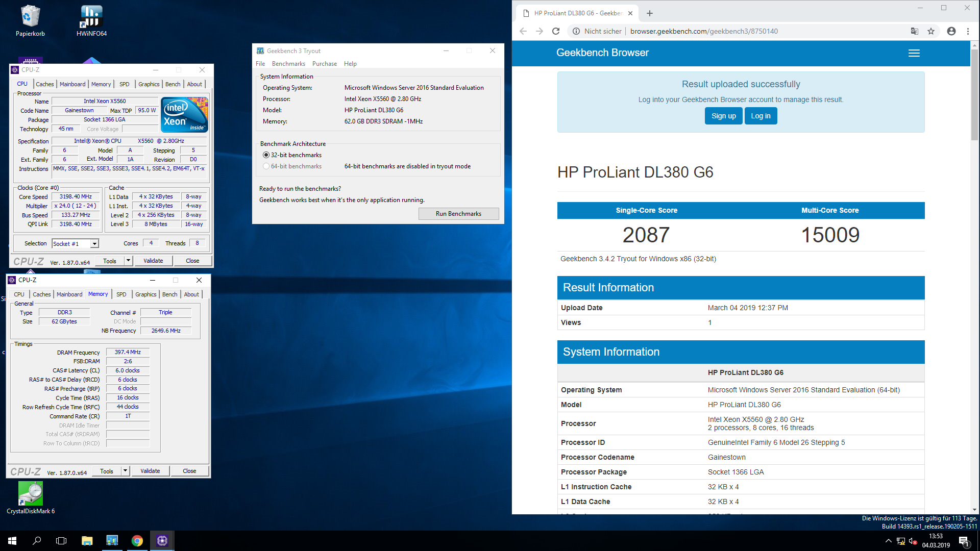The width and height of the screenshot is (980, 551).
Task: Open the Benchmarks menu in Geekbench 3
Action: (288, 64)
